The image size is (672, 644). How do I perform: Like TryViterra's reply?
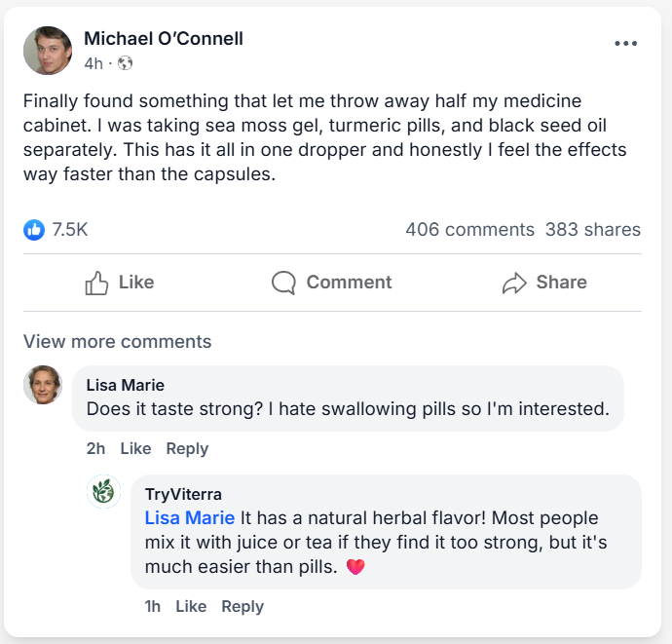pos(191,606)
